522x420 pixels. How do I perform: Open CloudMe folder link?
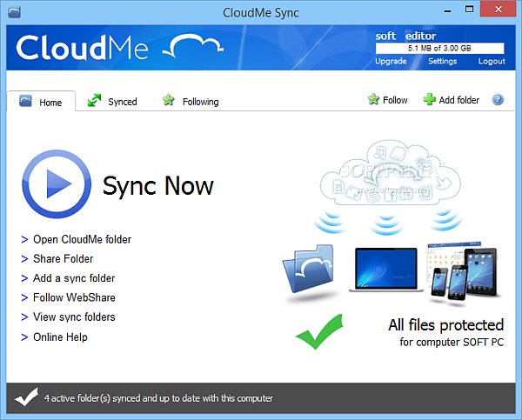[82, 239]
